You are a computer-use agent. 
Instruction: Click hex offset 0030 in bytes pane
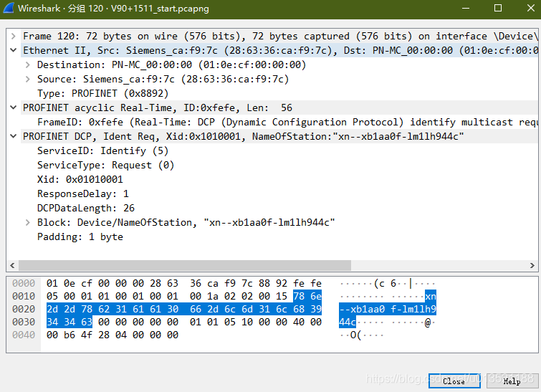(24, 322)
